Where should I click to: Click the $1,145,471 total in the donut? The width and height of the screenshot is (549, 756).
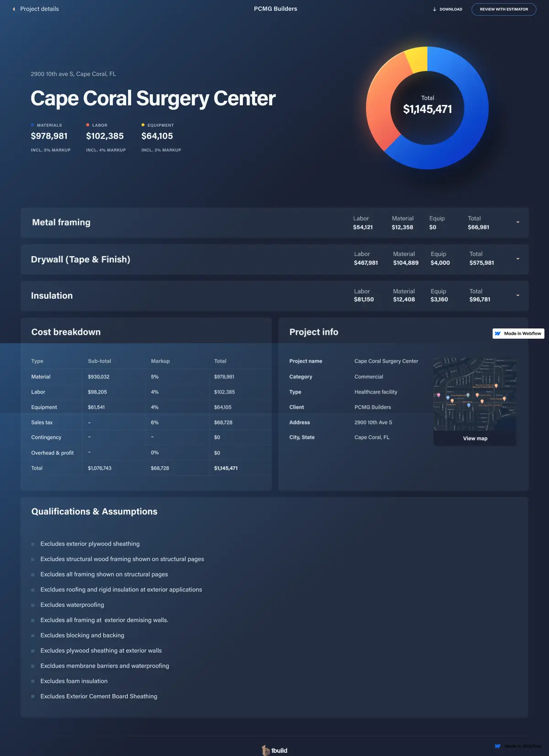pyautogui.click(x=427, y=109)
